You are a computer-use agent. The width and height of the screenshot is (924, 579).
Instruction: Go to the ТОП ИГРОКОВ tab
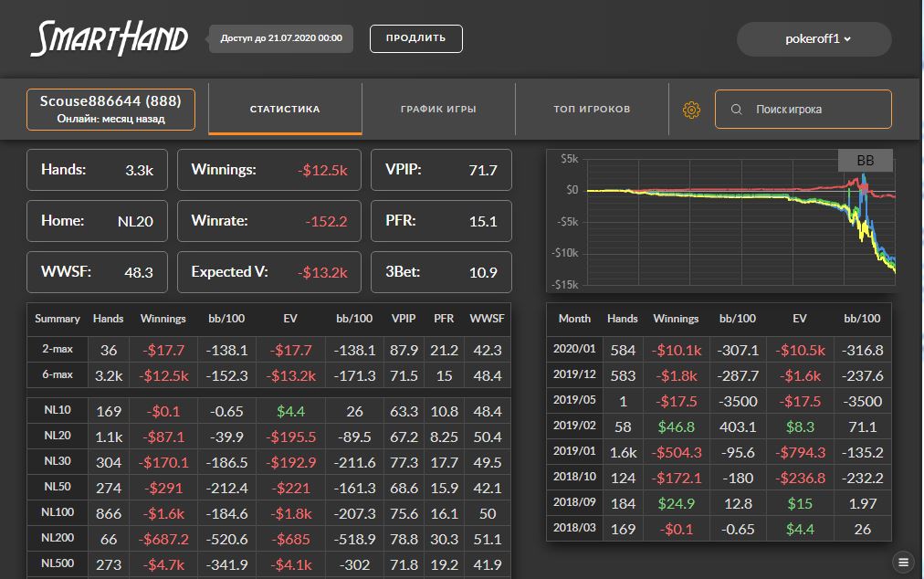(592, 110)
